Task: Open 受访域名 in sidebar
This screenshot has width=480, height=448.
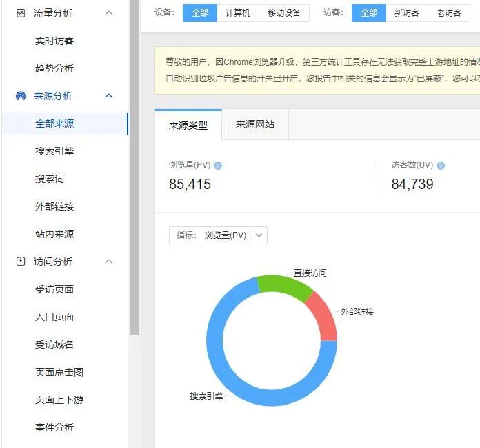Action: [x=54, y=344]
